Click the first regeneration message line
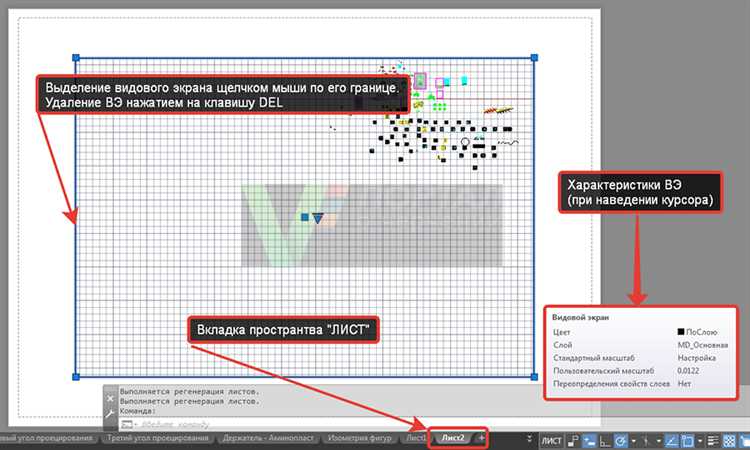 (189, 391)
